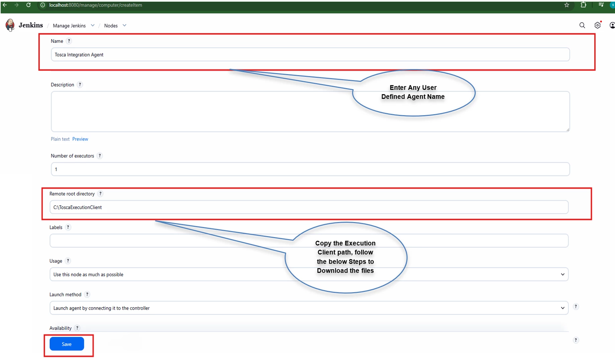This screenshot has width=615, height=364.
Task: Open the browser media control icon
Action: [601, 5]
